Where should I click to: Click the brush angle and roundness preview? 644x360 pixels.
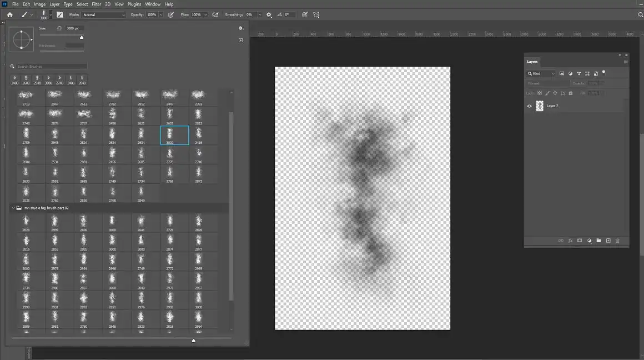click(x=21, y=40)
